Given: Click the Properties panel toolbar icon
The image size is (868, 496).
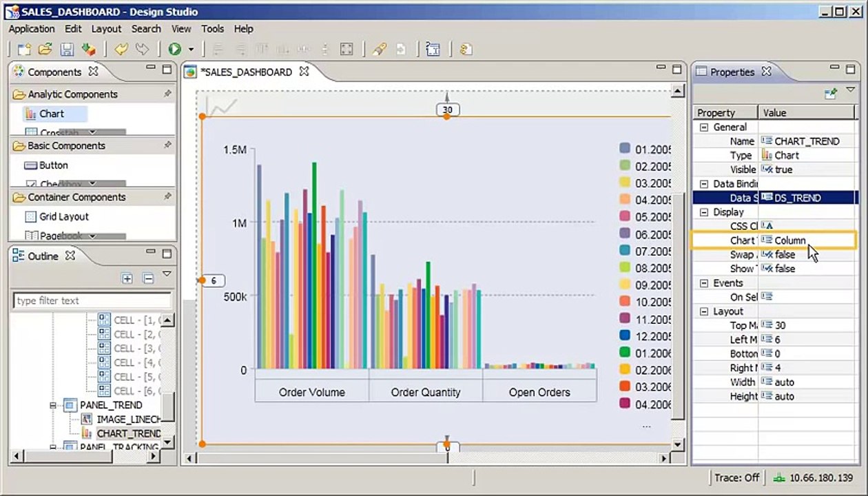Looking at the screenshot, I should click(831, 92).
